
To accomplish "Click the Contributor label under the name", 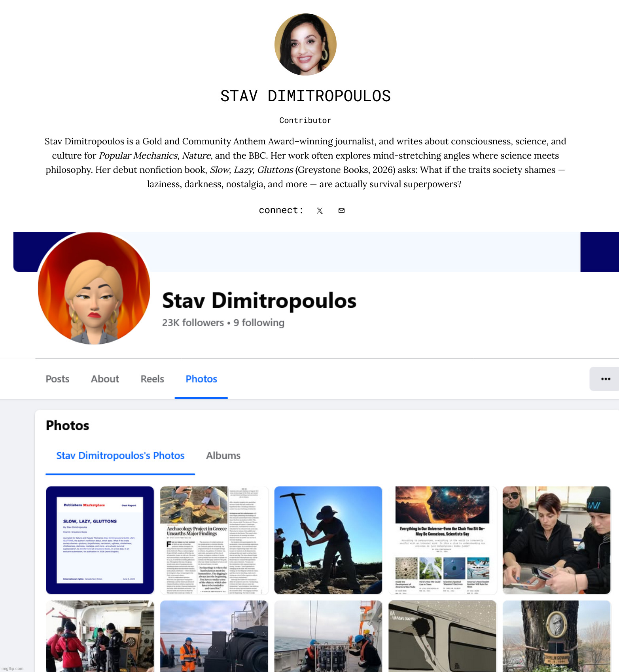I will tap(305, 120).
